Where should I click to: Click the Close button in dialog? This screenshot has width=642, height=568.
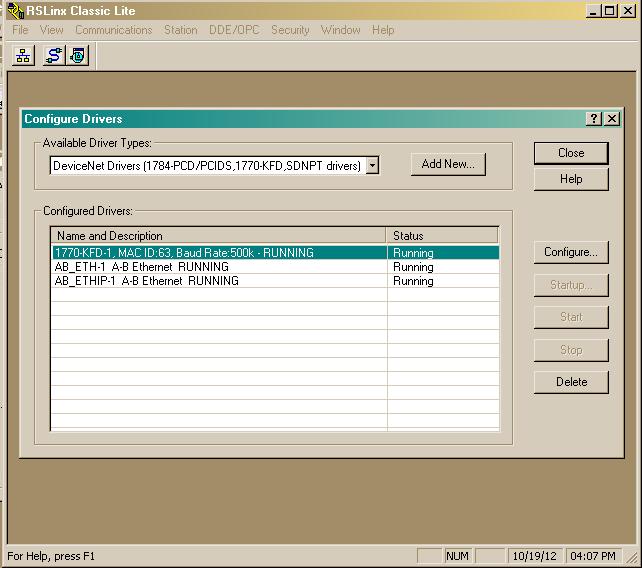[x=571, y=153]
